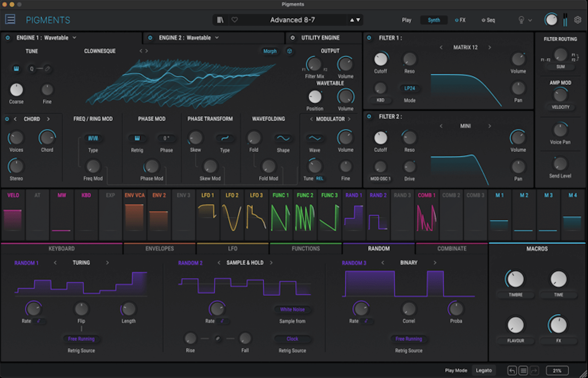Click Random 3 Free Running retrig button
Image resolution: width=588 pixels, height=378 pixels.
[x=409, y=339]
